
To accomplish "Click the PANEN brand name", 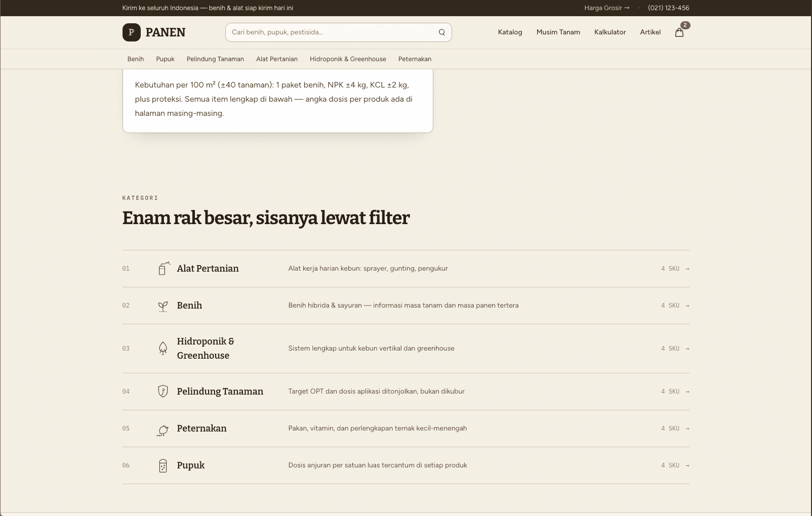I will tap(166, 32).
